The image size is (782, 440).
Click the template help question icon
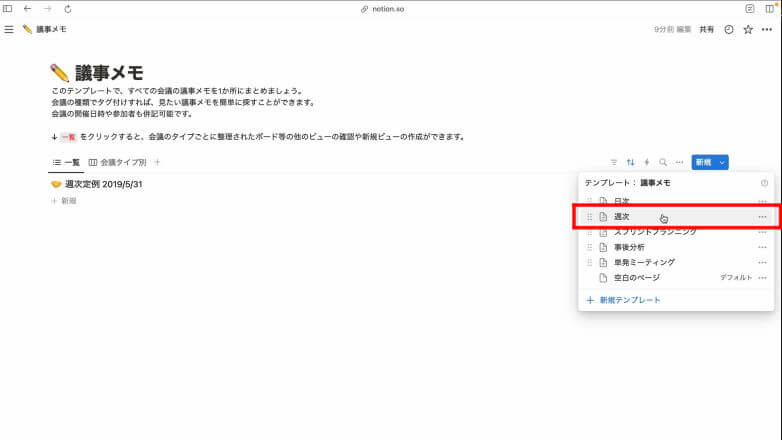(x=764, y=183)
